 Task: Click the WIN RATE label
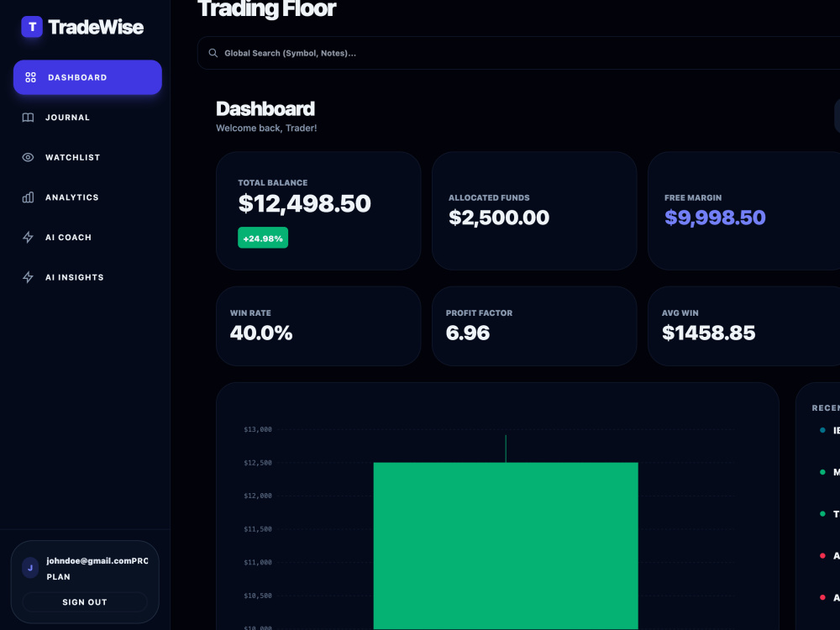[x=250, y=312]
